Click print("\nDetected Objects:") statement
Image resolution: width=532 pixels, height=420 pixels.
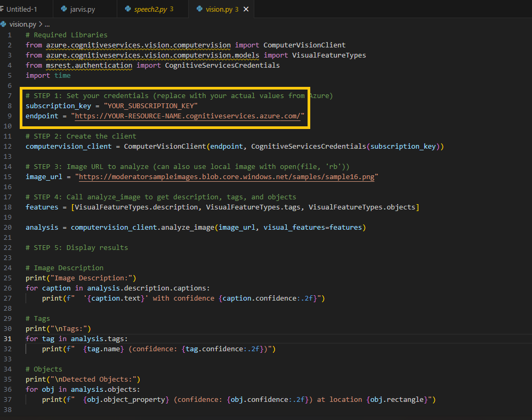pos(83,379)
